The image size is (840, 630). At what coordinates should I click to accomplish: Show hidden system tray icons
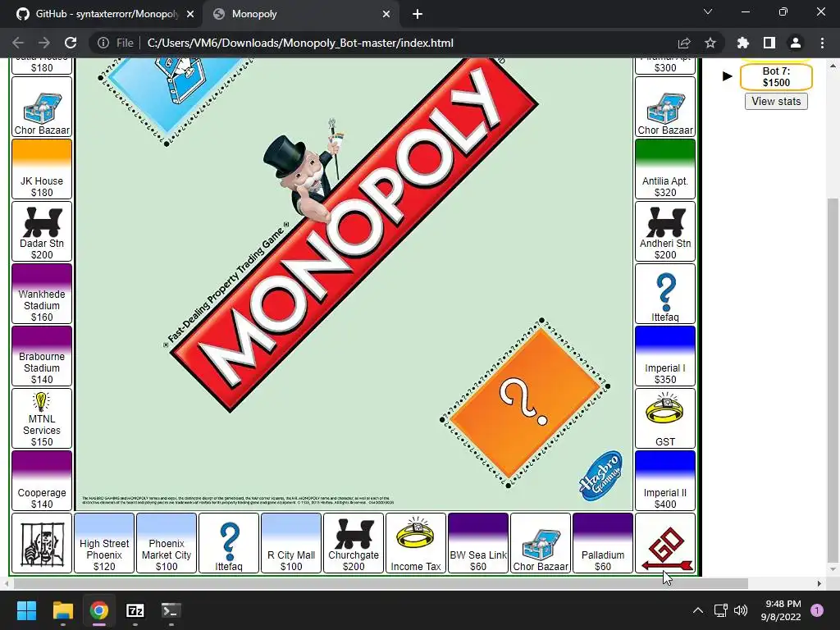click(698, 610)
